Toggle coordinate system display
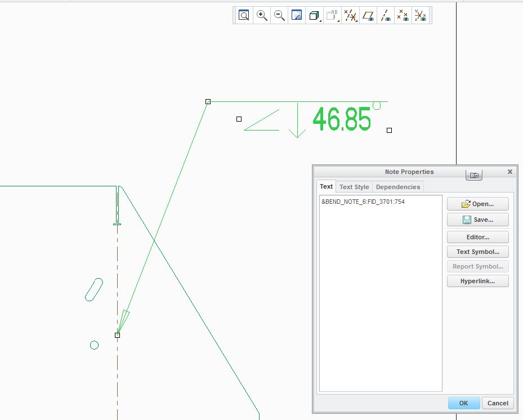Image resolution: width=523 pixels, height=420 pixels. [421, 15]
